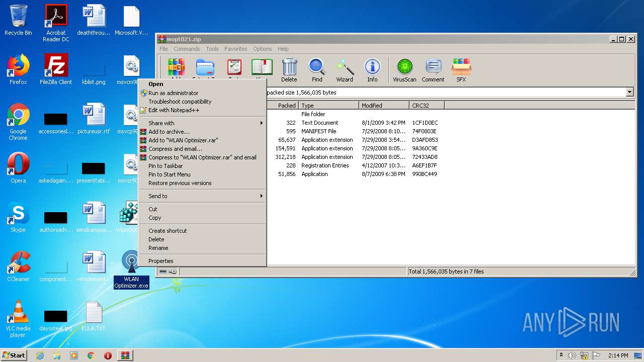Open FileZilla Client shortcut
The height and width of the screenshot is (362, 644).
(x=56, y=69)
